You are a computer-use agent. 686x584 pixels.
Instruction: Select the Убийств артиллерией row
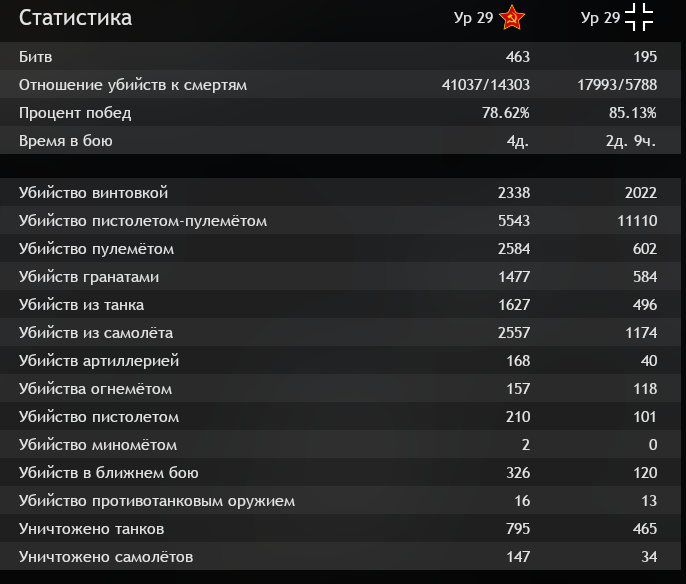[x=340, y=360]
